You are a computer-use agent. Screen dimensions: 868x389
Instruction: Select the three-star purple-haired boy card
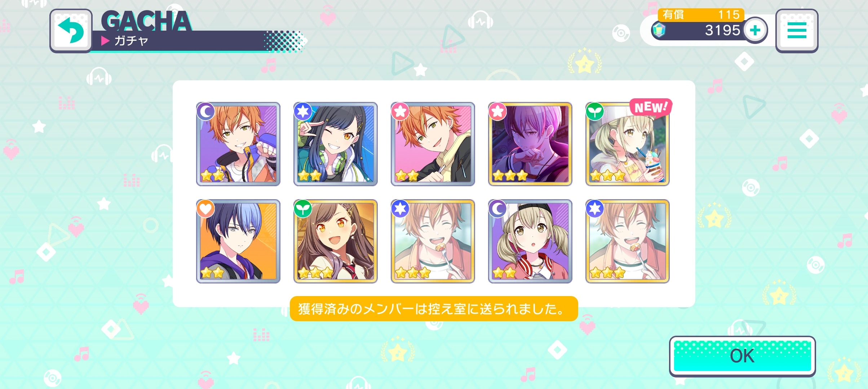pos(530,144)
